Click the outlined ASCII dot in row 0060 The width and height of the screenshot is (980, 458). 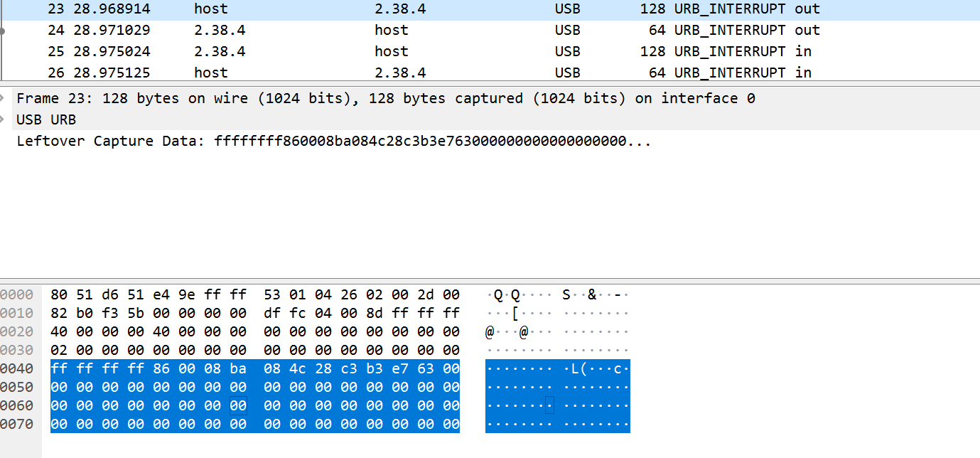(x=549, y=406)
